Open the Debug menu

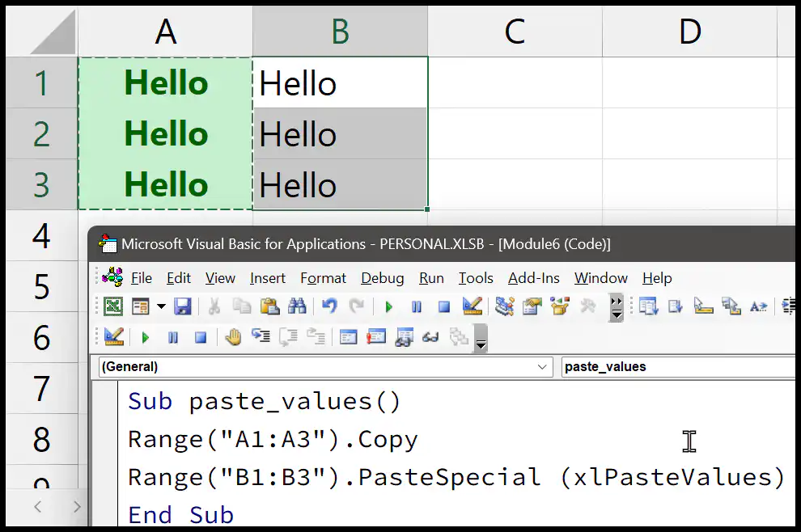[x=382, y=278]
